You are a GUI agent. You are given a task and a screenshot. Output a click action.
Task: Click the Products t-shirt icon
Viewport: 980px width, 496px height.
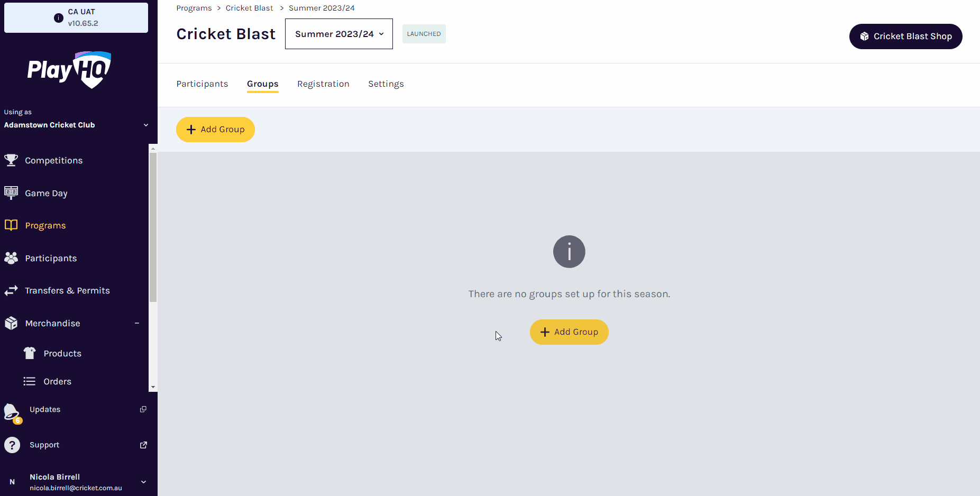pyautogui.click(x=30, y=353)
